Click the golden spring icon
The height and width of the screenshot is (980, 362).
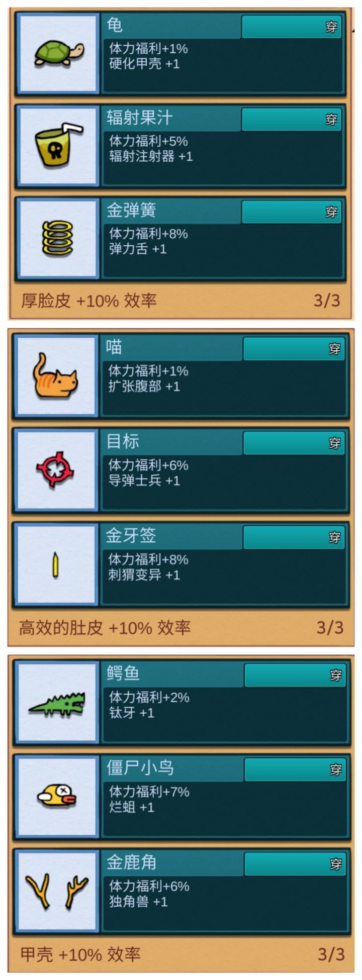(x=58, y=238)
